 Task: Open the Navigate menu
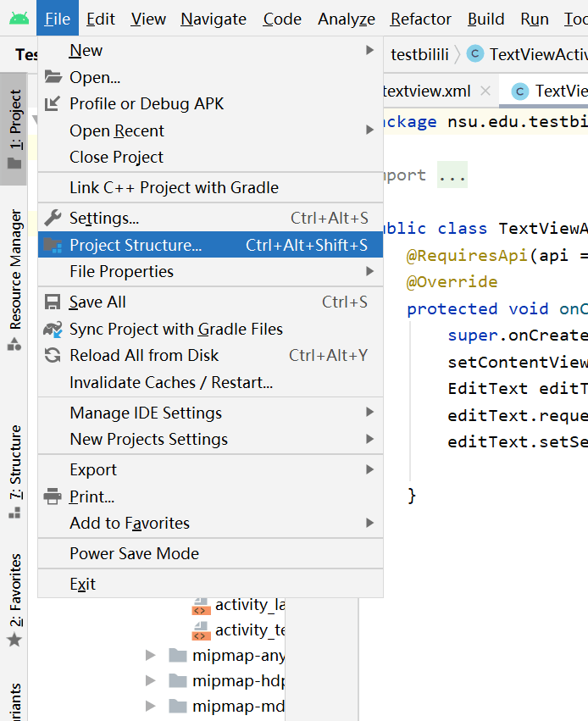(214, 19)
